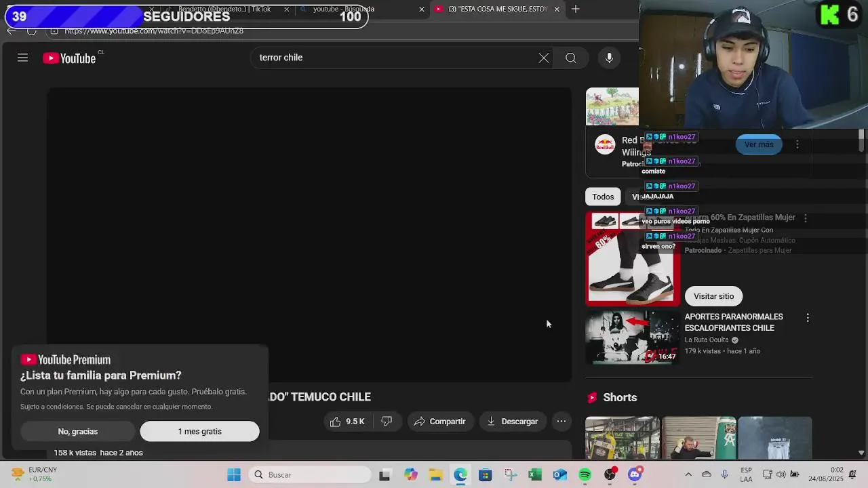Screen dimensions: 868x488
Task: Open the first Shorts thumbnail
Action: 622,438
